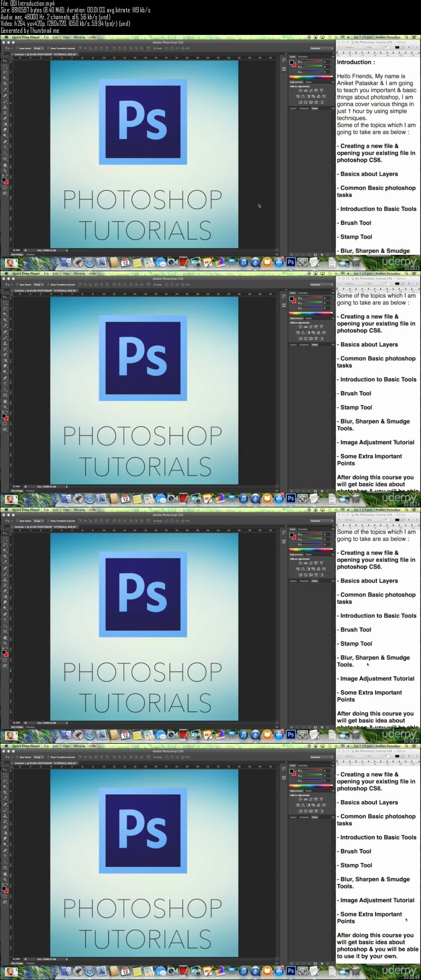Open the Essentials workspace dropdown in the 00:00:13 frame
This screenshot has width=421, height=980.
click(x=322, y=48)
